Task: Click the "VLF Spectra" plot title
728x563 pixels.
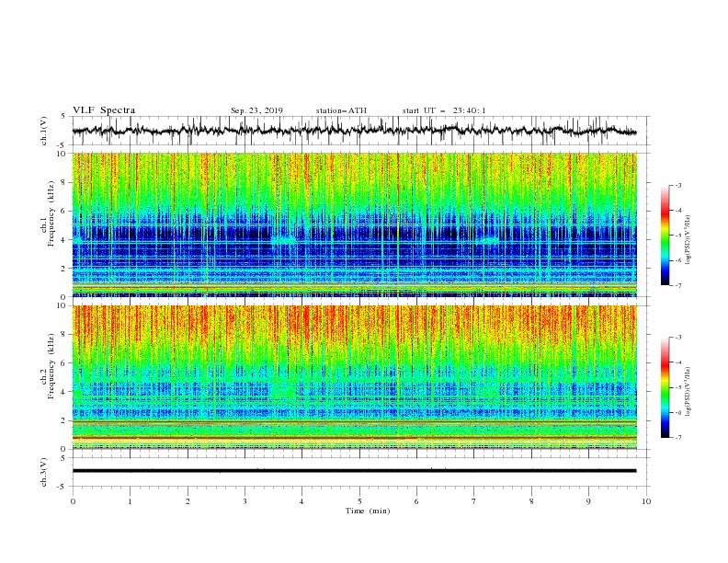Action: coord(104,110)
